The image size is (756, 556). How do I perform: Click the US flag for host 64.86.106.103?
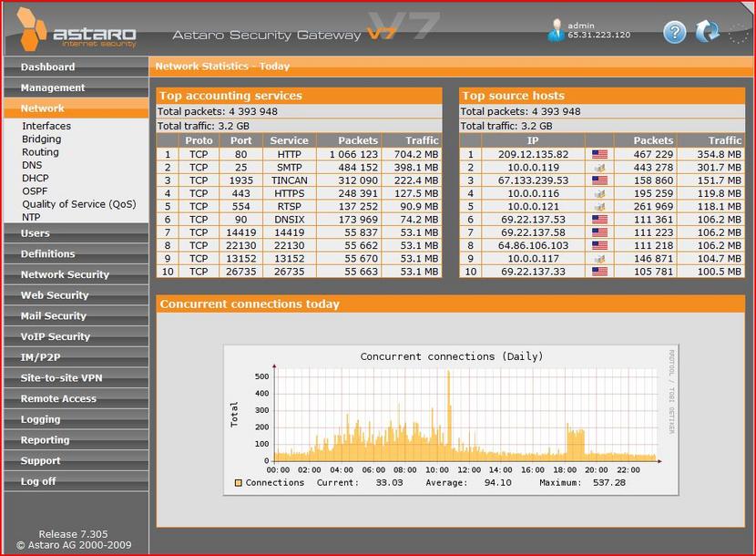pos(599,246)
